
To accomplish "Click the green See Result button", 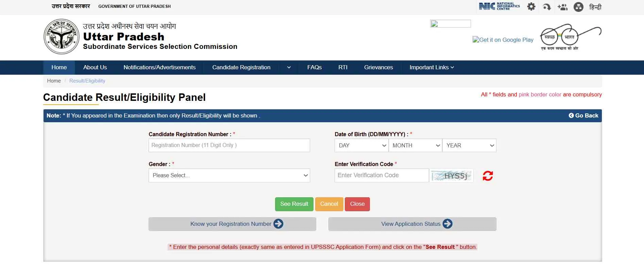I will [x=294, y=204].
